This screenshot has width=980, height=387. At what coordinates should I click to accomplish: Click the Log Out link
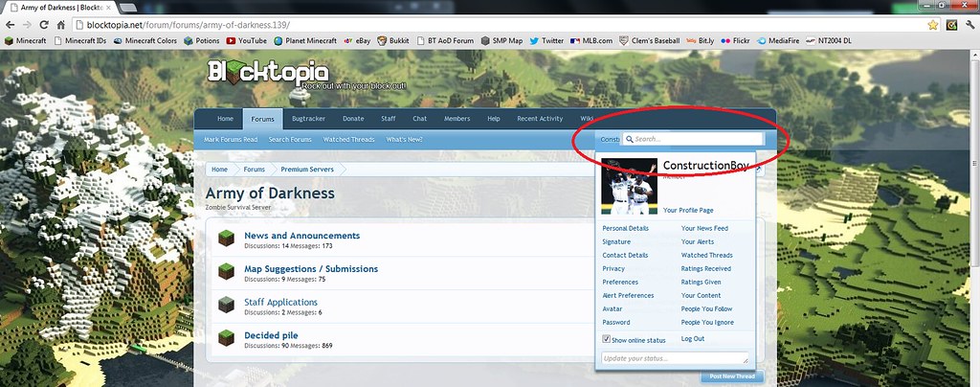click(693, 339)
